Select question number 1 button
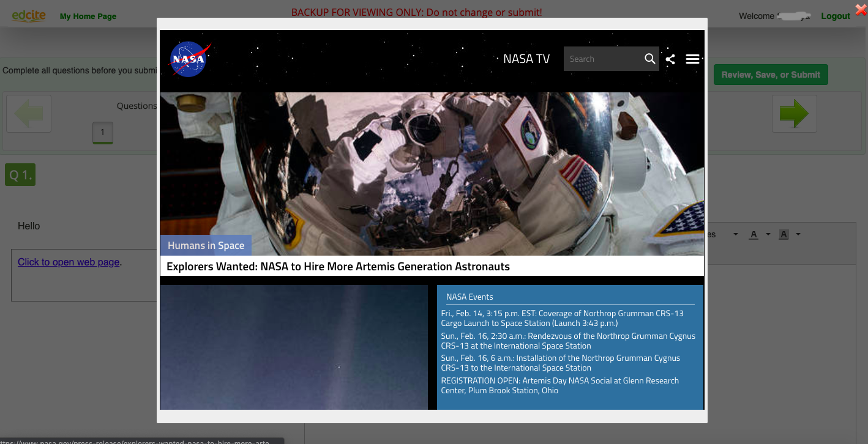The height and width of the screenshot is (444, 868). pyautogui.click(x=102, y=132)
